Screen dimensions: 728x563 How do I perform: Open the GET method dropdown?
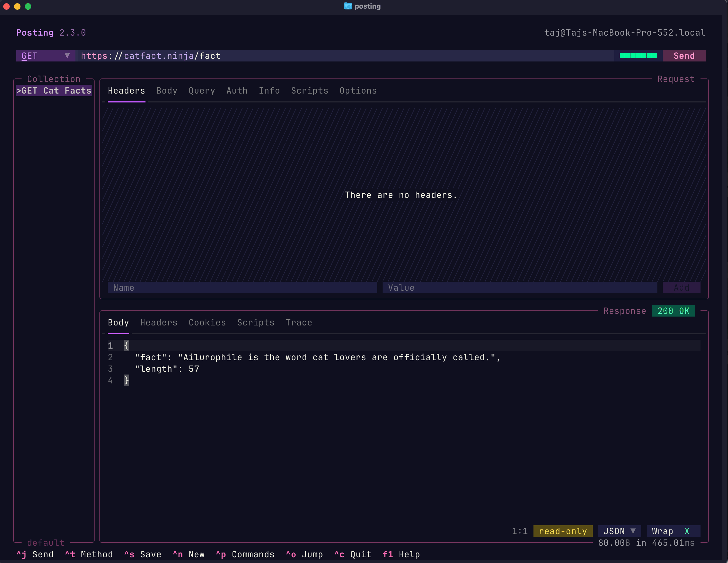pos(46,56)
